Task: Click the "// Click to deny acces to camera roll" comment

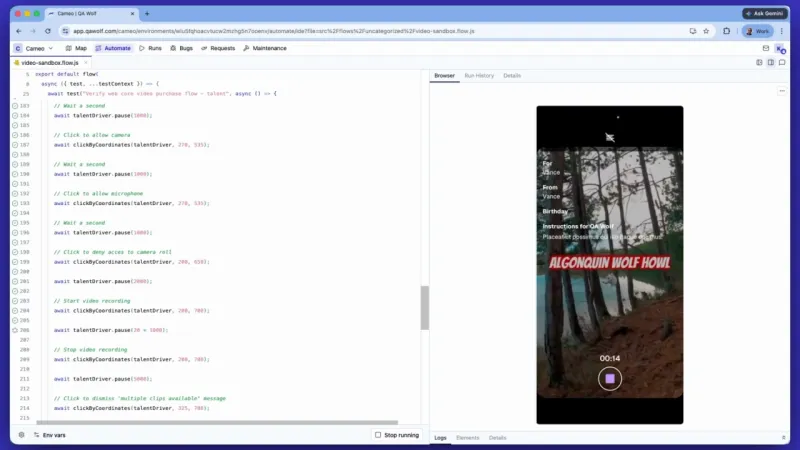Action: tap(113, 252)
